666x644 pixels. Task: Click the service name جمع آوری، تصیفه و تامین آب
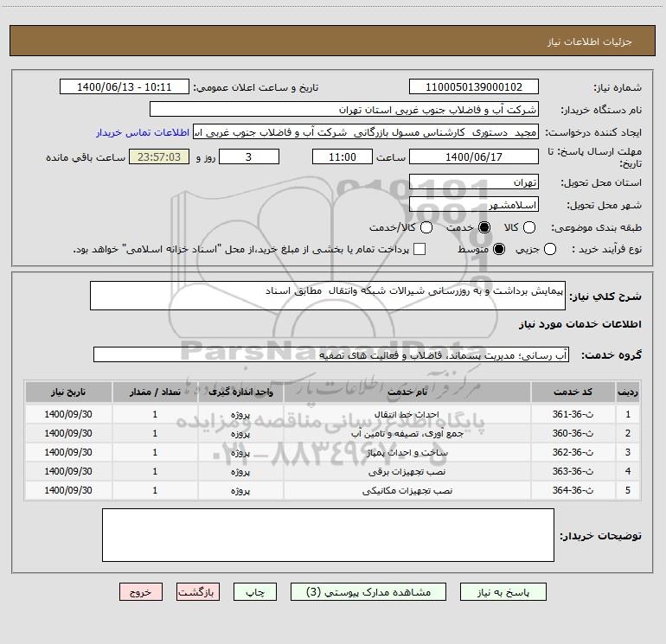tap(407, 433)
